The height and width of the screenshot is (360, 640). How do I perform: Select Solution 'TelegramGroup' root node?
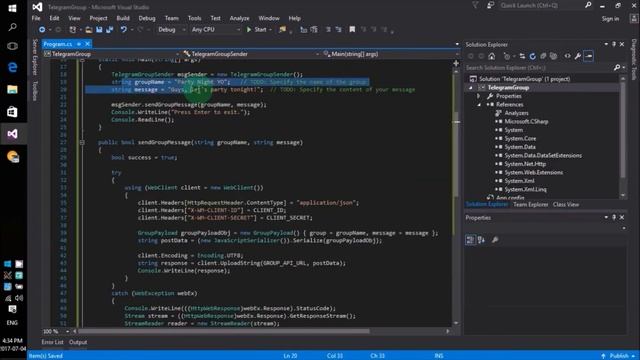pyautogui.click(x=524, y=79)
